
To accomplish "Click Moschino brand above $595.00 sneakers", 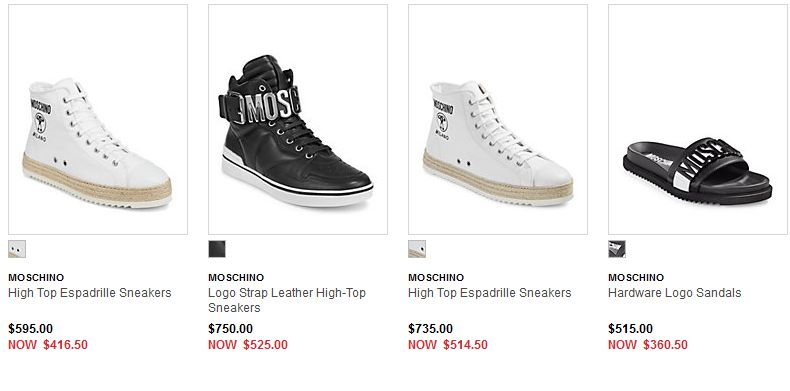I will (36, 278).
